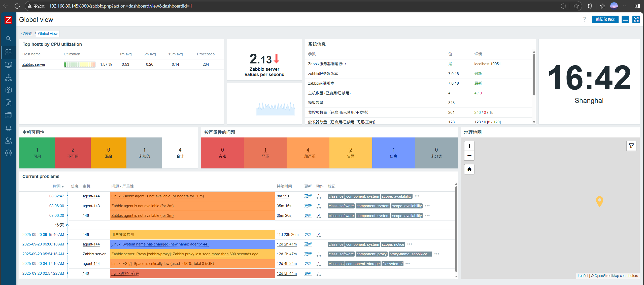Open the Alerts bell sidebar icon
The height and width of the screenshot is (285, 644).
tap(8, 128)
